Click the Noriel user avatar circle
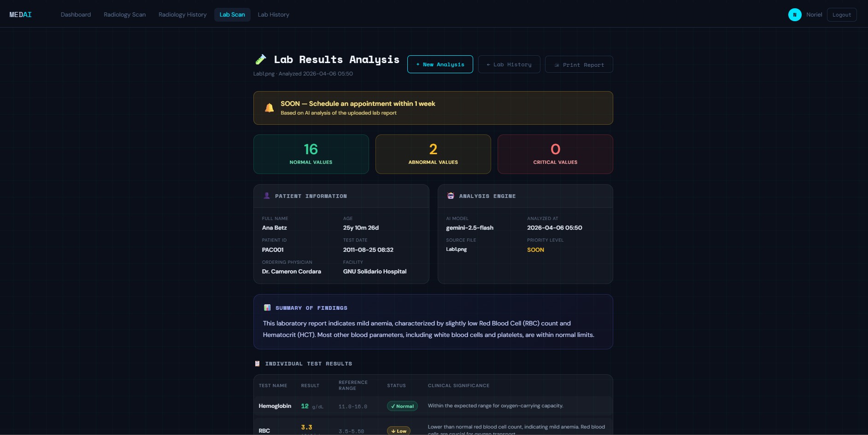This screenshot has height=435, width=868. (795, 15)
